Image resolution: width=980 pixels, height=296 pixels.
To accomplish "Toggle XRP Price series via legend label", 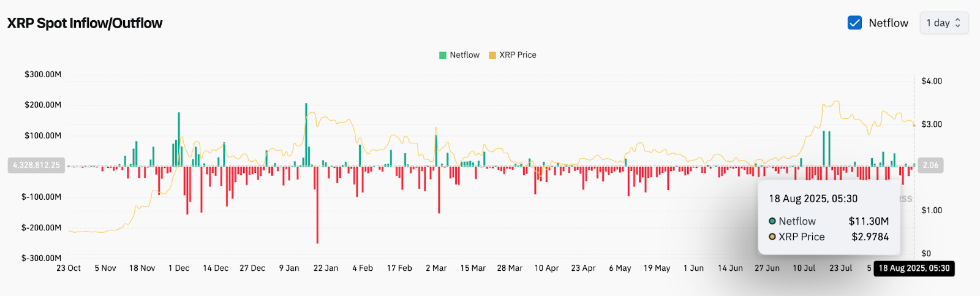I will tap(518, 55).
